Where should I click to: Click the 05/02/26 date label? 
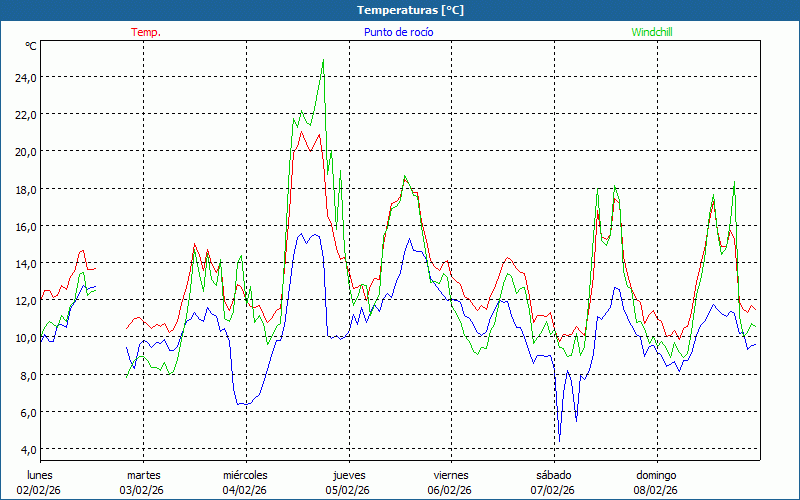coord(348,490)
